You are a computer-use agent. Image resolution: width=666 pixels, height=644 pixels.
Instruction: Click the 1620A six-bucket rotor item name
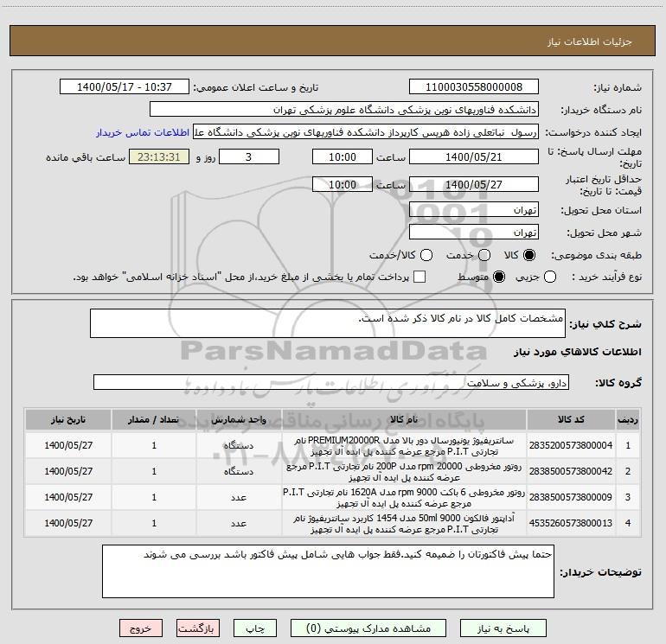(x=404, y=498)
